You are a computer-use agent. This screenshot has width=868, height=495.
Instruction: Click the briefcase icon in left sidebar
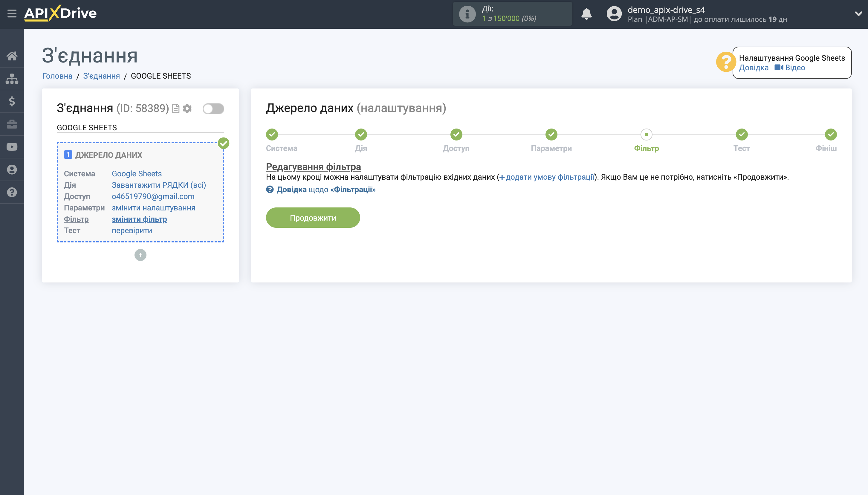pos(12,124)
